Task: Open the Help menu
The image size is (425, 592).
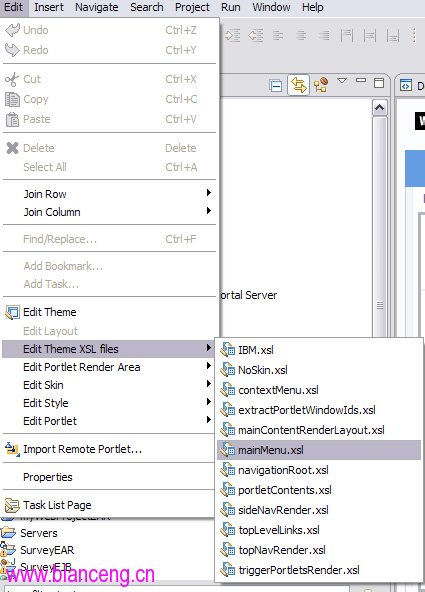Action: click(312, 7)
